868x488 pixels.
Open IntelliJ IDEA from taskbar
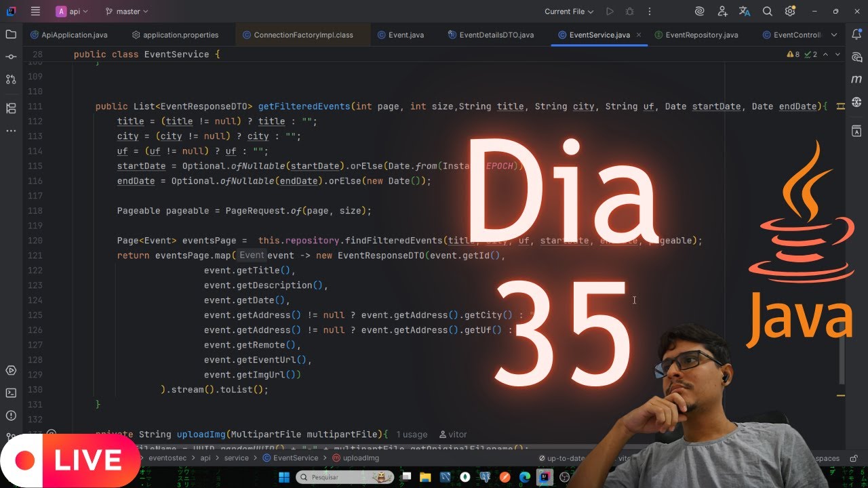tap(545, 478)
